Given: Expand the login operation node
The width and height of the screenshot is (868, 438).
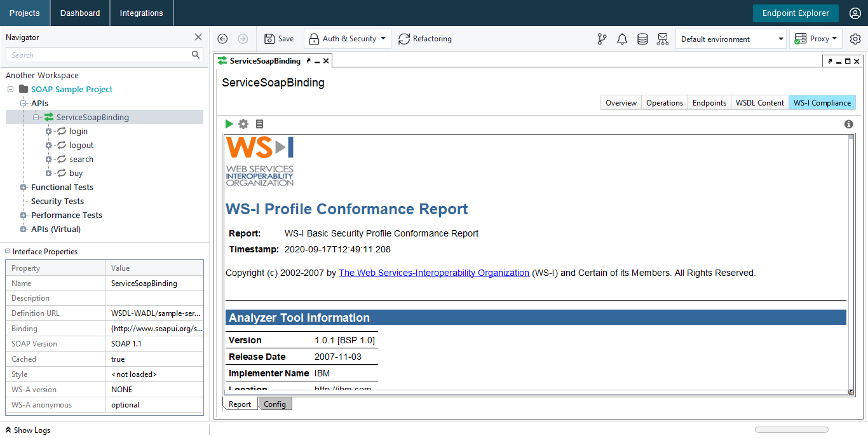Looking at the screenshot, I should [x=49, y=132].
